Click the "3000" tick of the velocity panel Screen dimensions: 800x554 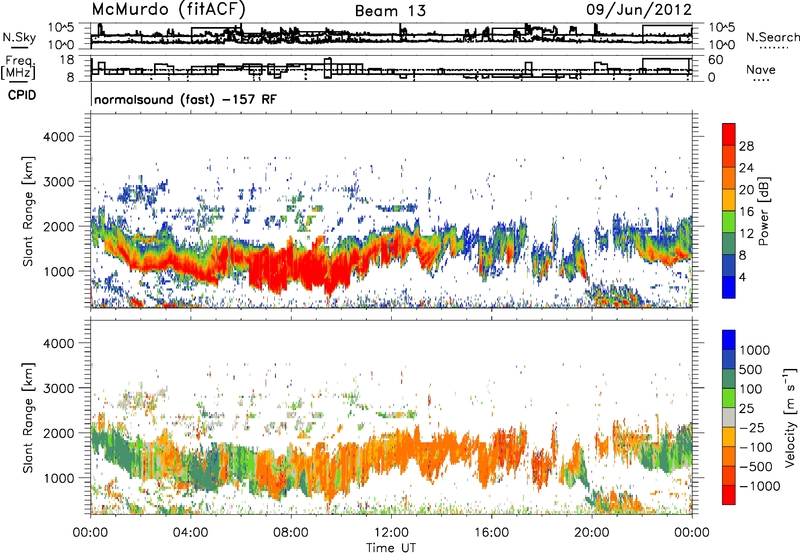click(58, 388)
